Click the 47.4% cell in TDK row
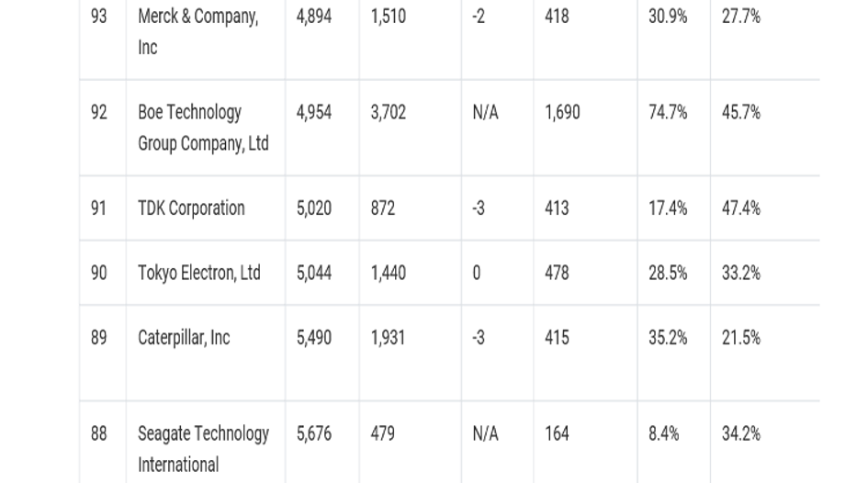Screen dimensions: 868x483 pyautogui.click(x=740, y=208)
